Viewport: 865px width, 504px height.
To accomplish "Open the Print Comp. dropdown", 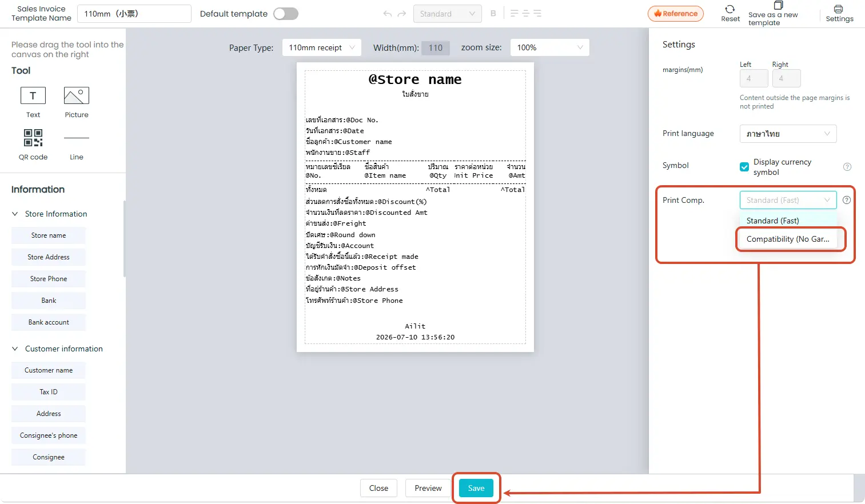I will (x=788, y=200).
